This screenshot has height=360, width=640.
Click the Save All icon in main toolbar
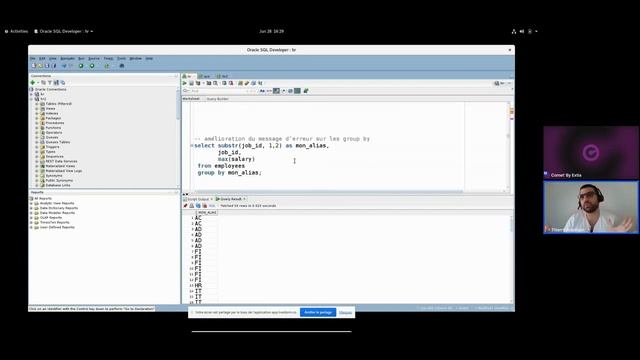53,66
